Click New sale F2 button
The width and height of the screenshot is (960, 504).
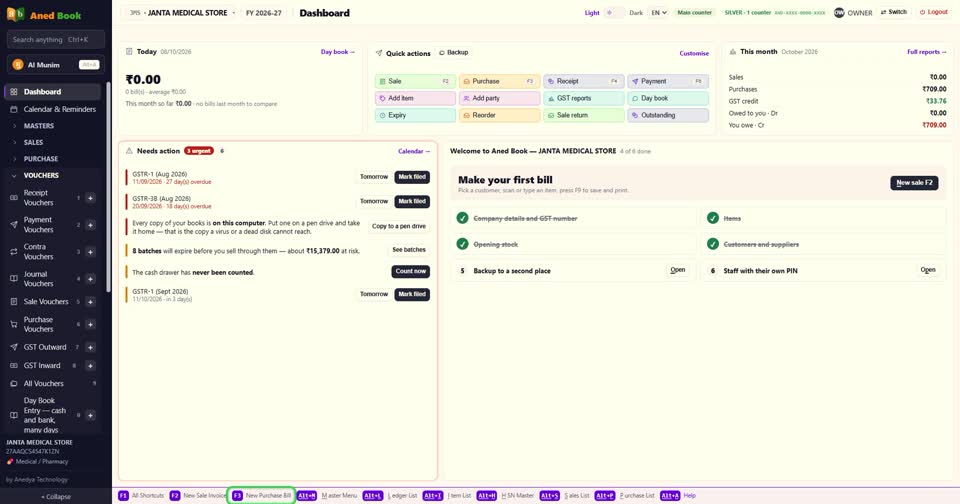point(914,182)
